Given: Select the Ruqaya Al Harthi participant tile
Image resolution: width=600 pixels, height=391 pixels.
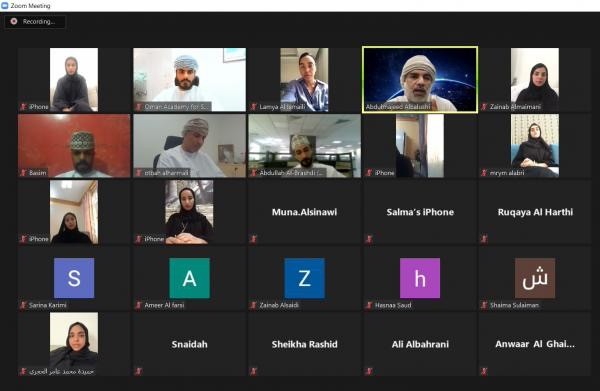Looking at the screenshot, I should (x=535, y=212).
